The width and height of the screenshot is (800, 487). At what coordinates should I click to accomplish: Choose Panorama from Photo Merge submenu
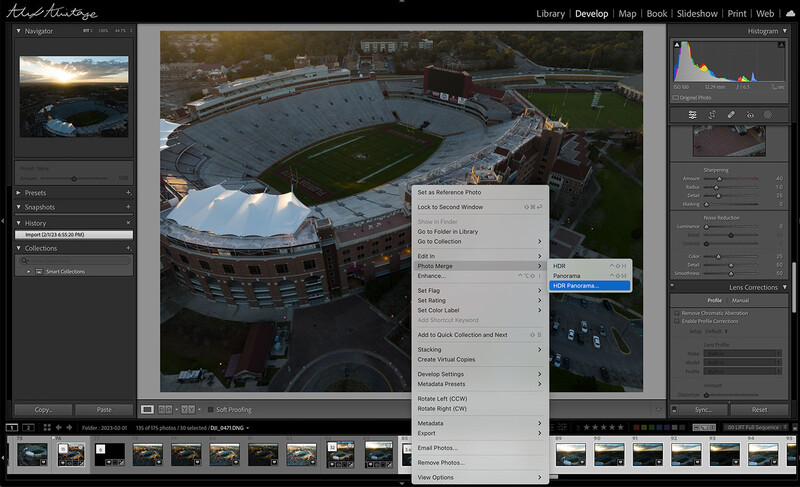pyautogui.click(x=590, y=276)
